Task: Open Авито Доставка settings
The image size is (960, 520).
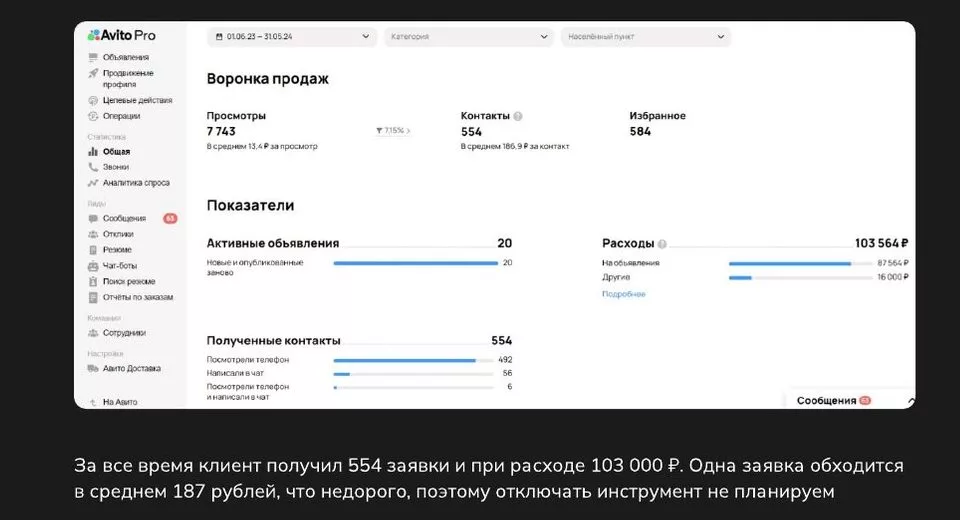Action: pos(132,368)
